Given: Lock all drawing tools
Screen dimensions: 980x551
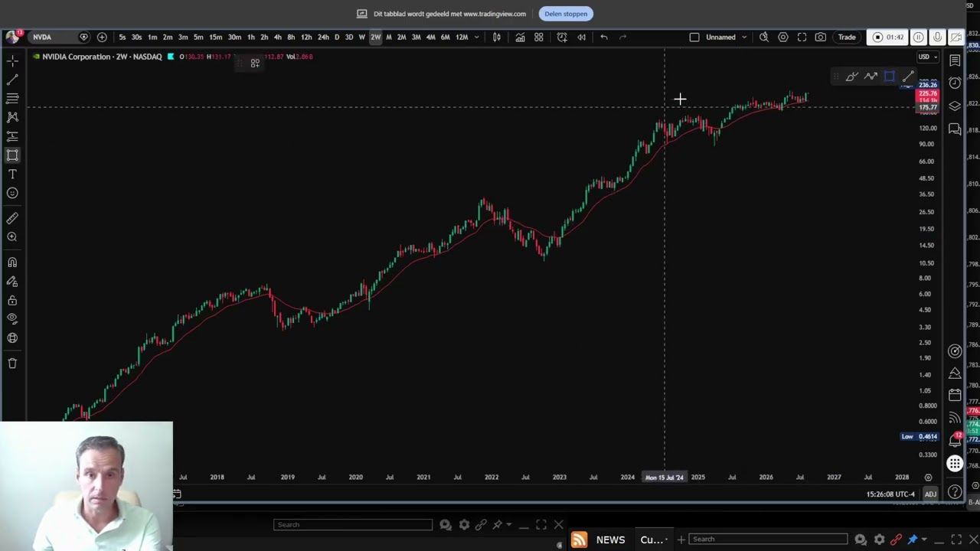Looking at the screenshot, I should (12, 301).
